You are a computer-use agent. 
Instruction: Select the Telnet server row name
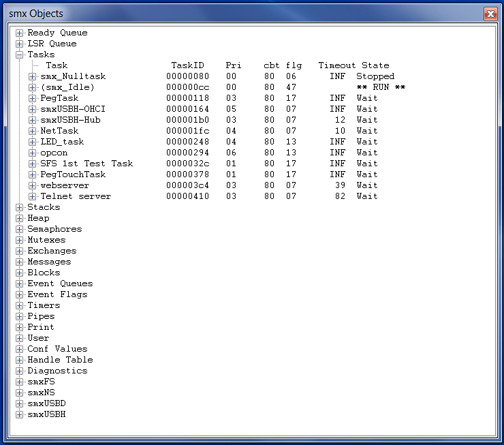pyautogui.click(x=76, y=196)
